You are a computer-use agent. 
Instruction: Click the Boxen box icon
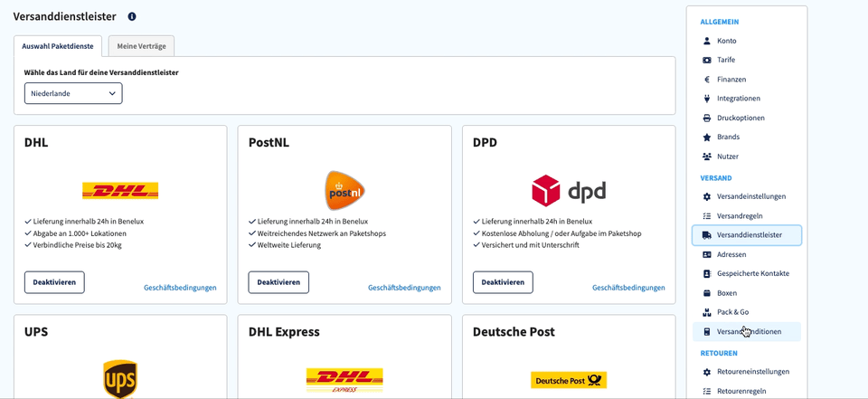(x=706, y=293)
